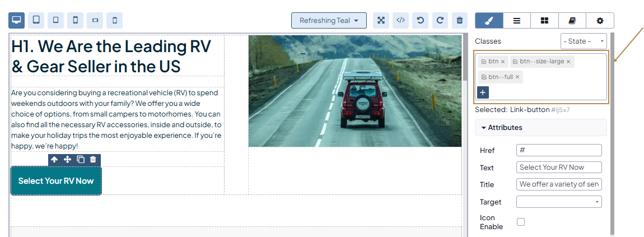Open the blocks grid tab
The height and width of the screenshot is (237, 644).
point(544,21)
